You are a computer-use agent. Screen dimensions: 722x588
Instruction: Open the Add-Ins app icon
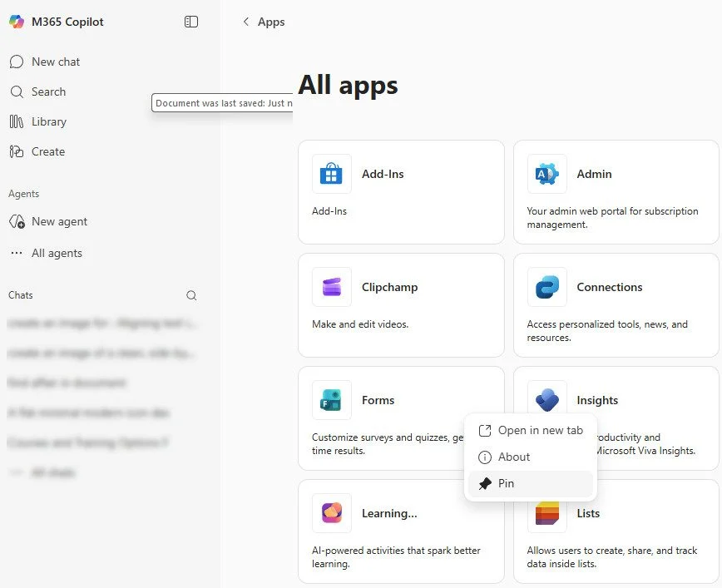pos(332,174)
